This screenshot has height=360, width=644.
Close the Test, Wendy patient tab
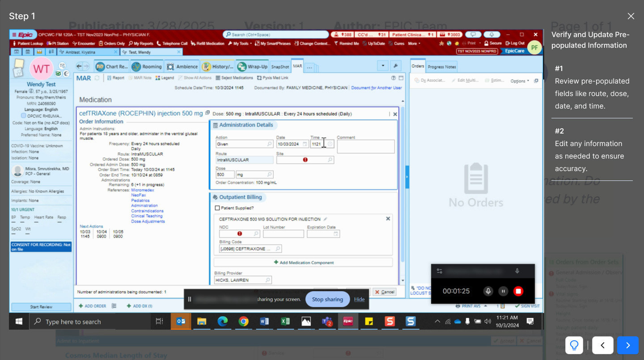click(179, 52)
